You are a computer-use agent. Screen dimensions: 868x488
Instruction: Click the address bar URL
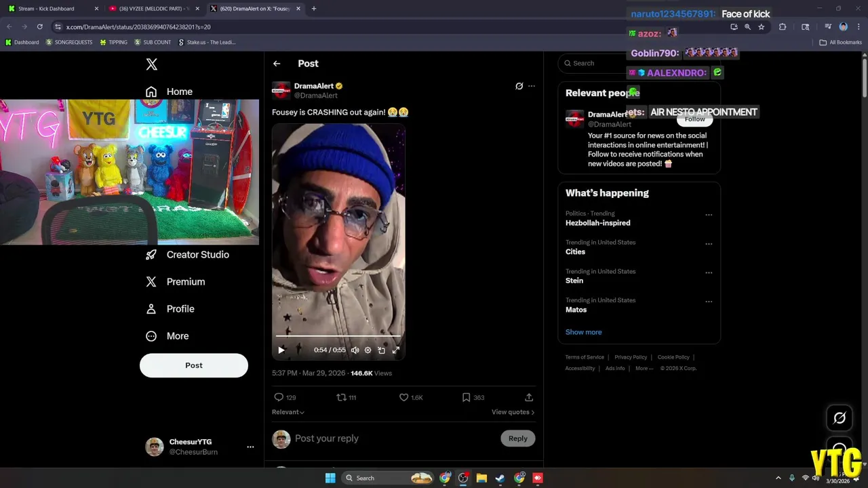tap(138, 27)
